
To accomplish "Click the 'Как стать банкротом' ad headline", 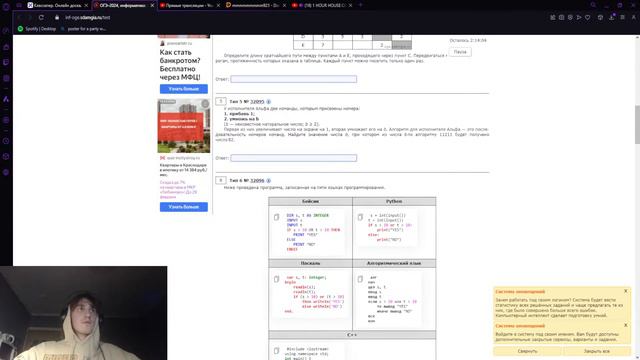I will (180, 64).
